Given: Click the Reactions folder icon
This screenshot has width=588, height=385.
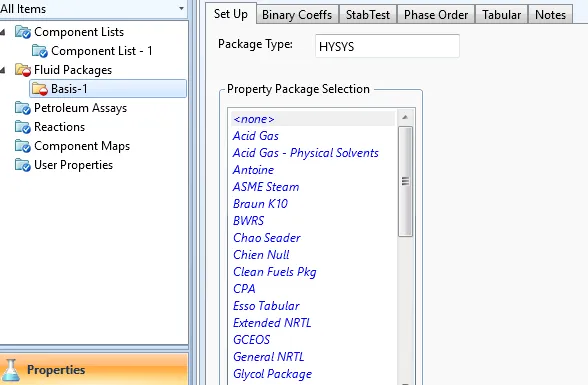Looking at the screenshot, I should click(x=23, y=127).
